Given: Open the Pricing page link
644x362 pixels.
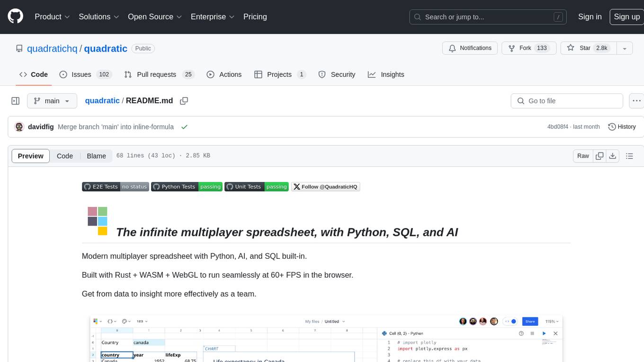Looking at the screenshot, I should (255, 17).
